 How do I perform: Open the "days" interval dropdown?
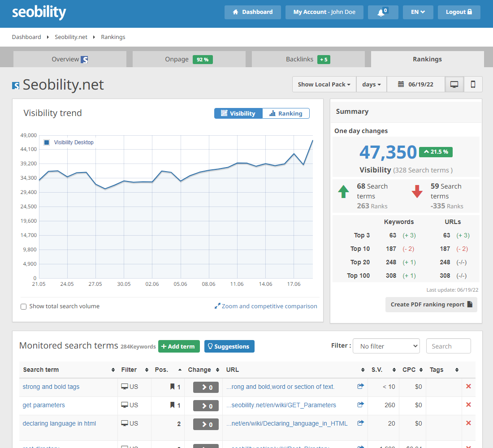(x=371, y=84)
